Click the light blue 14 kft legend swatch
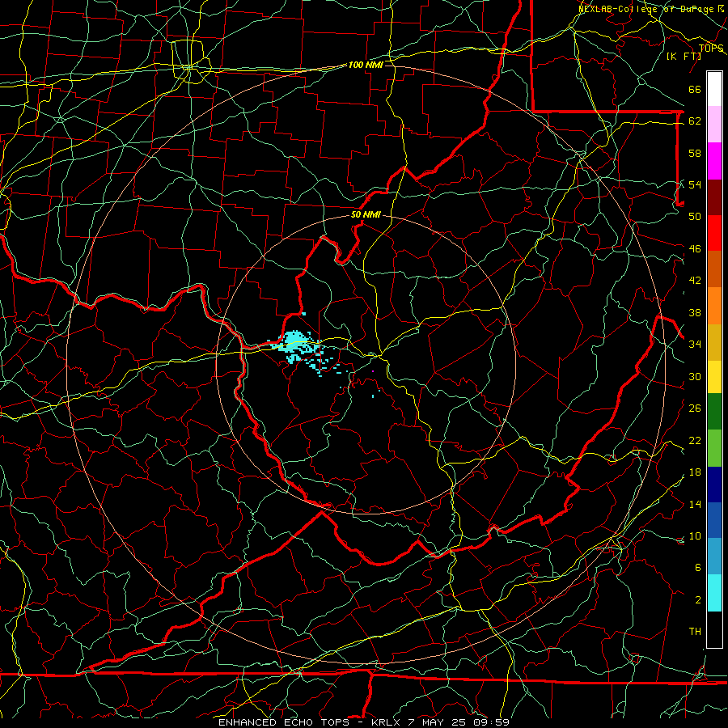Screen dimensions: 728x728 (x=714, y=557)
